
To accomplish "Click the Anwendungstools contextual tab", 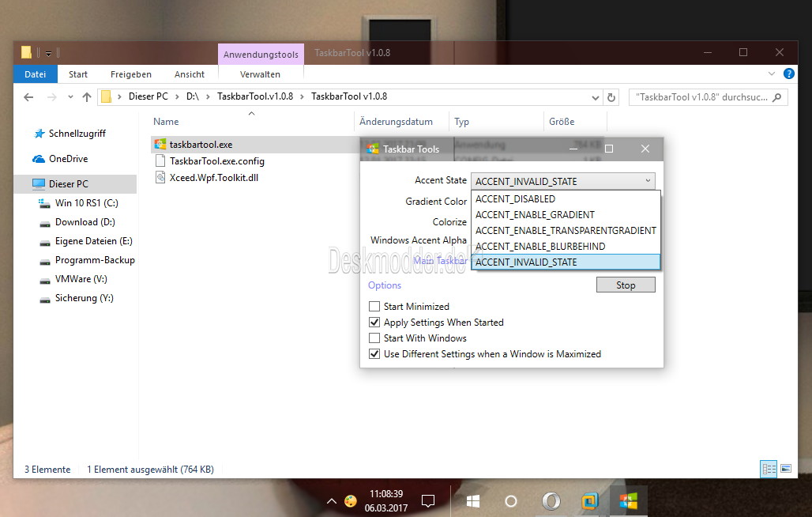I will point(261,55).
